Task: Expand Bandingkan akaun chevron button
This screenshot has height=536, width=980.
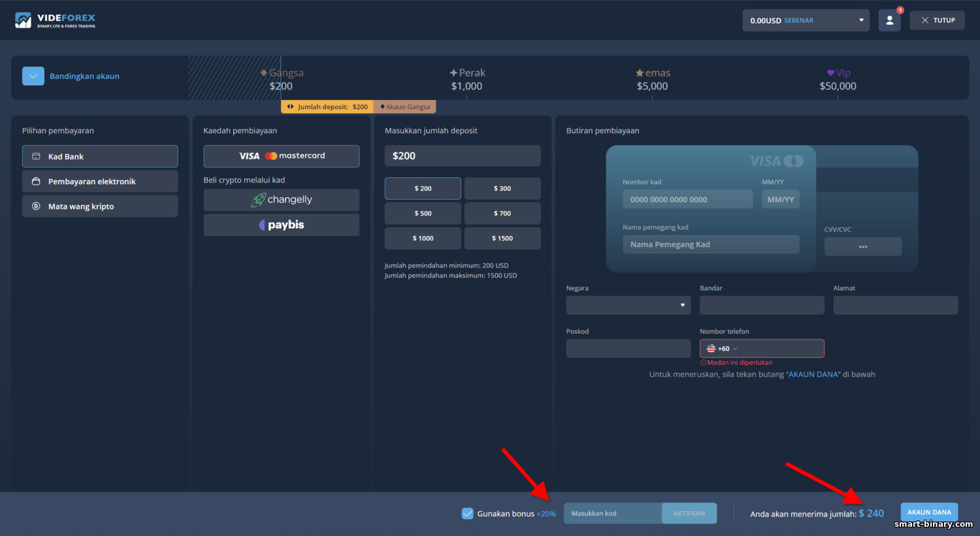Action: tap(33, 76)
